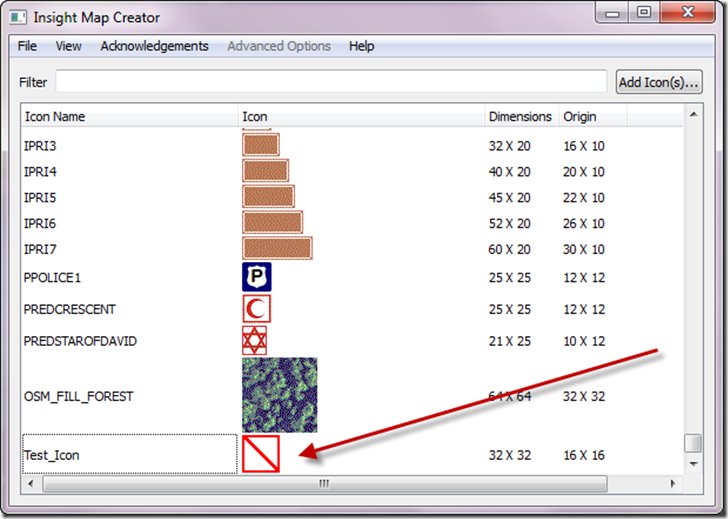Click into the Filter text field
Viewport: 728px width, 519px height.
330,82
